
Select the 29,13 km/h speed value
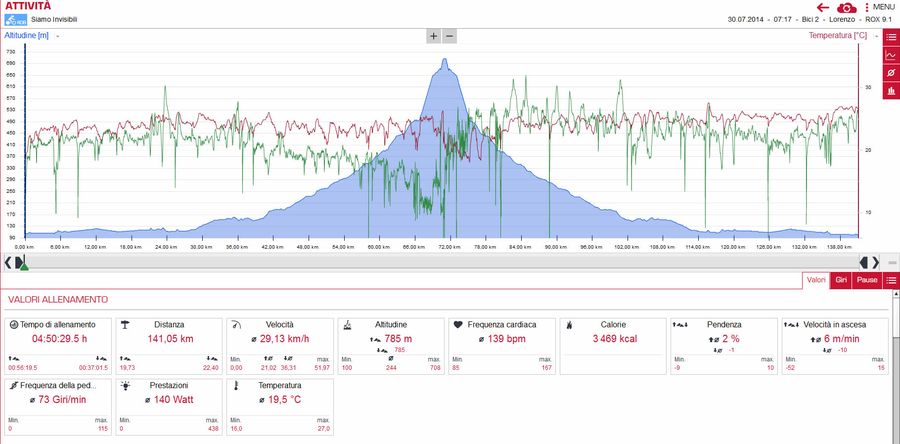click(284, 339)
